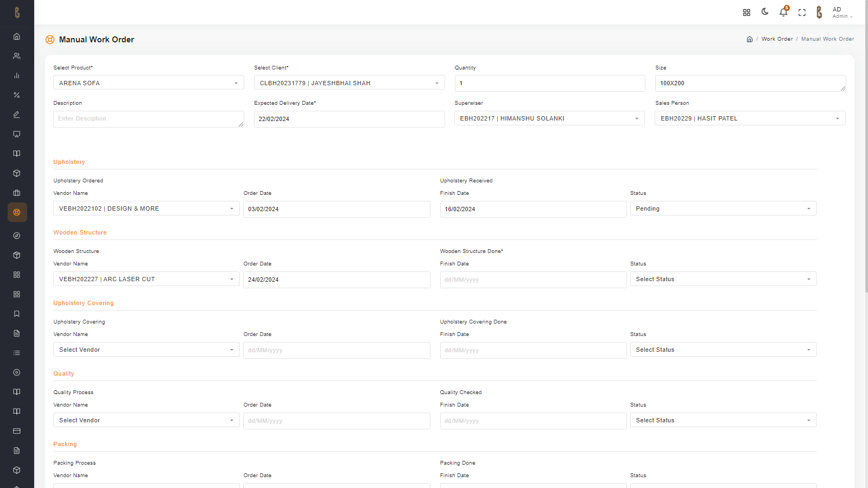Click the home icon in the sidebar
This screenshot has width=868, height=488.
pyautogui.click(x=17, y=36)
